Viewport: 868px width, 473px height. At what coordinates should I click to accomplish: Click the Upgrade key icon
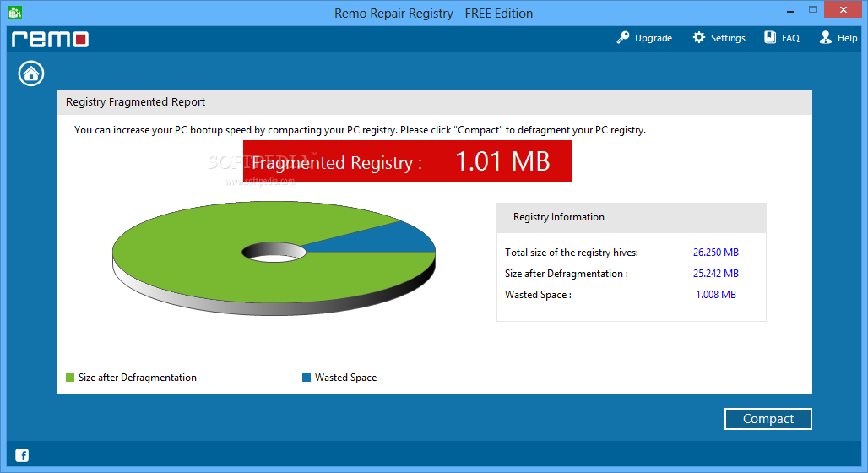pyautogui.click(x=623, y=38)
